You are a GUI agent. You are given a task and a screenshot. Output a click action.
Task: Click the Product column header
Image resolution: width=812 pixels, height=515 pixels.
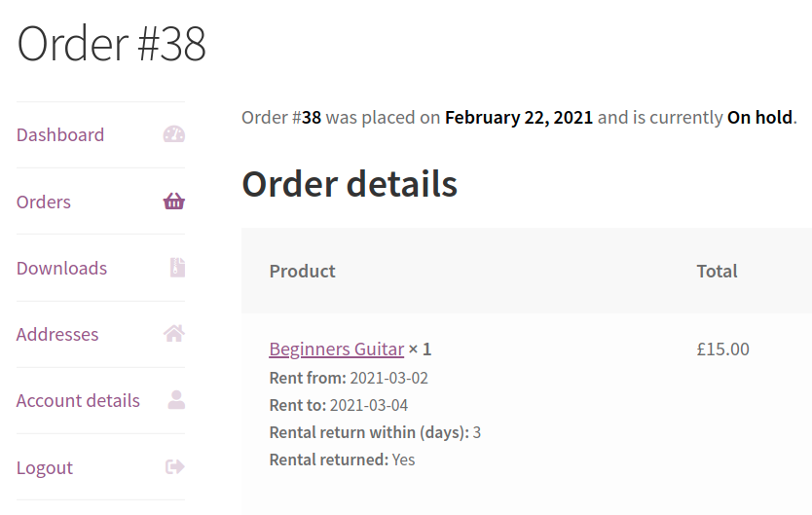(302, 271)
